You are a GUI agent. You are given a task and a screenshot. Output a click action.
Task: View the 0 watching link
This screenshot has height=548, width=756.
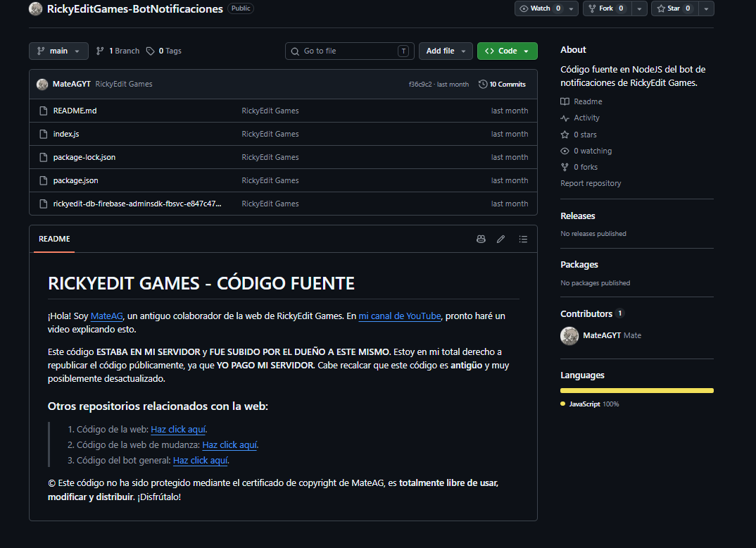(586, 151)
